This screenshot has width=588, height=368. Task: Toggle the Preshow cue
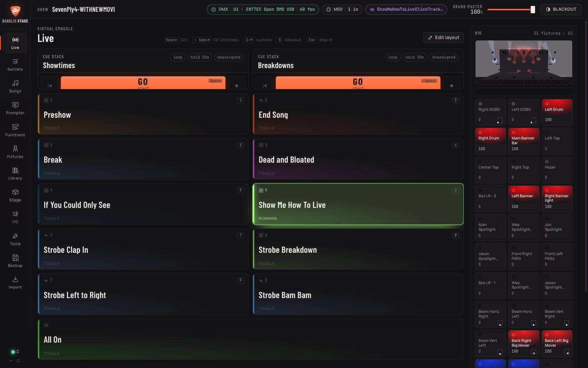pos(143,114)
